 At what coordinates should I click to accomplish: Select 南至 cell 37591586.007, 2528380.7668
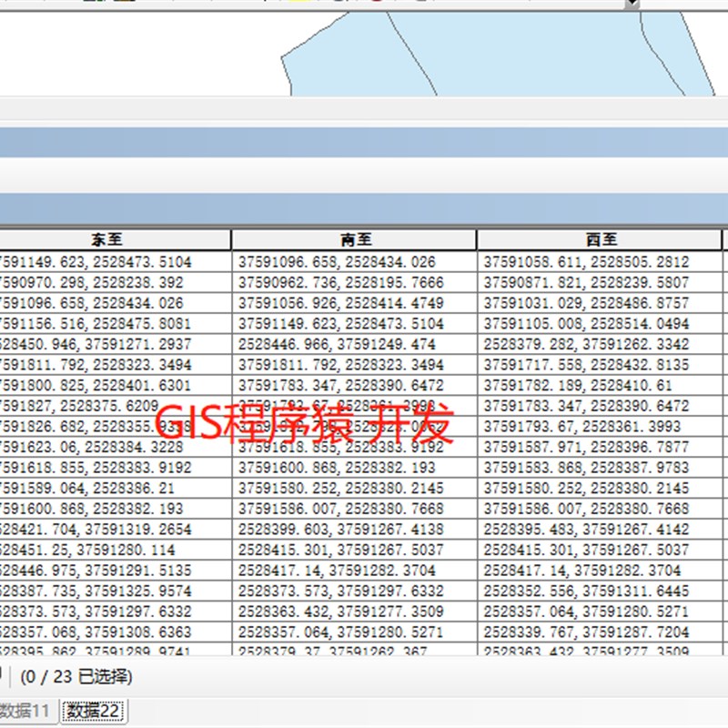pyautogui.click(x=355, y=509)
